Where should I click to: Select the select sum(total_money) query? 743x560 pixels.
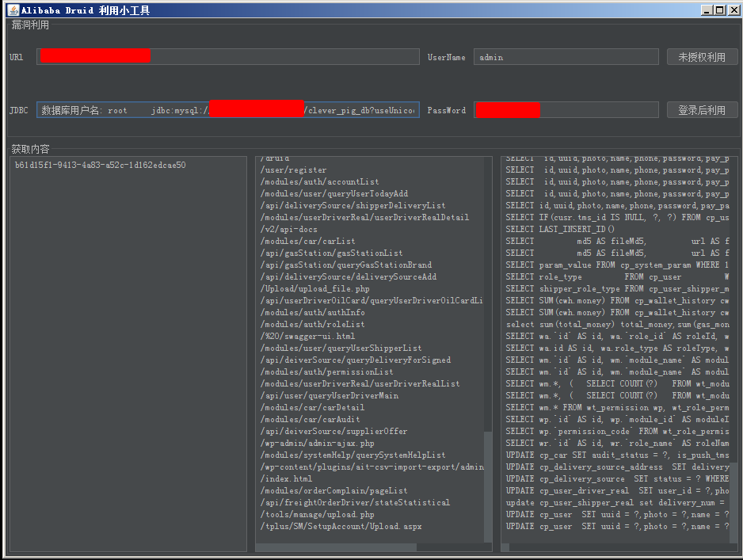click(617, 324)
